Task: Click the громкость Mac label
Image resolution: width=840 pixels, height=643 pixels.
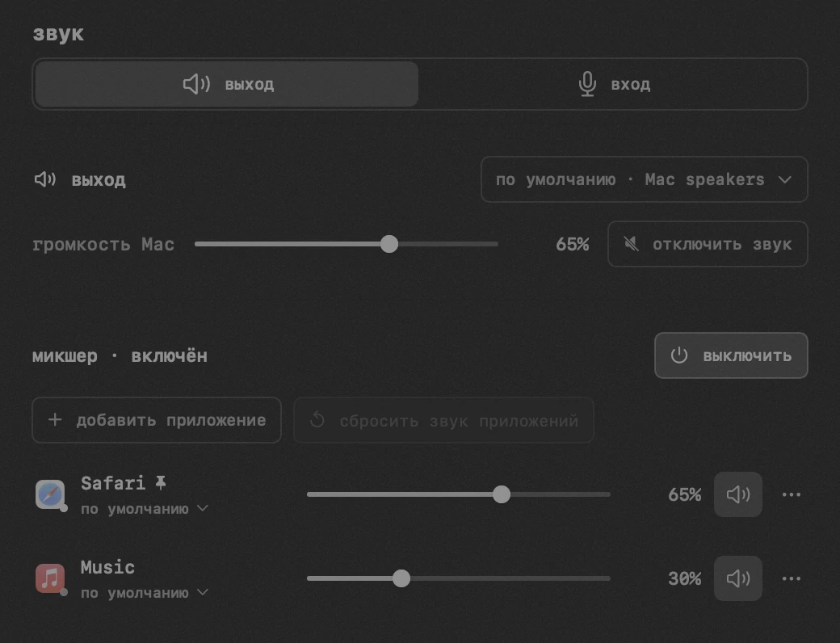Action: 103,245
